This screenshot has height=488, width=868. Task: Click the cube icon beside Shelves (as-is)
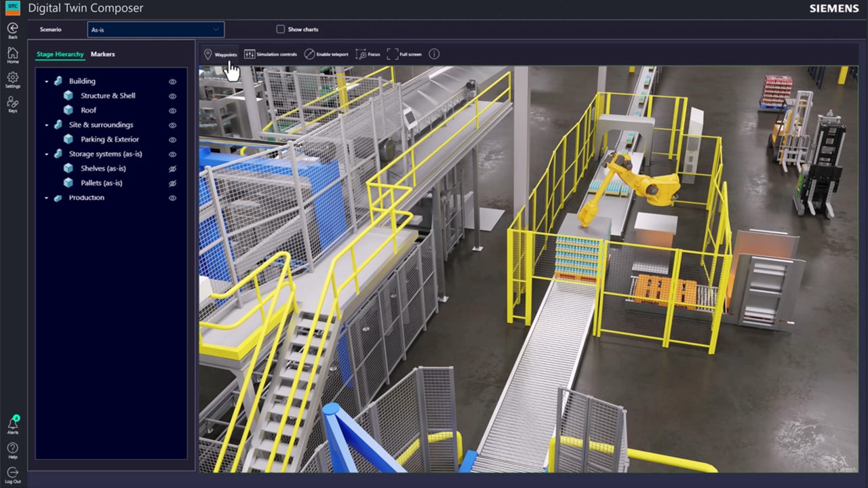(68, 168)
